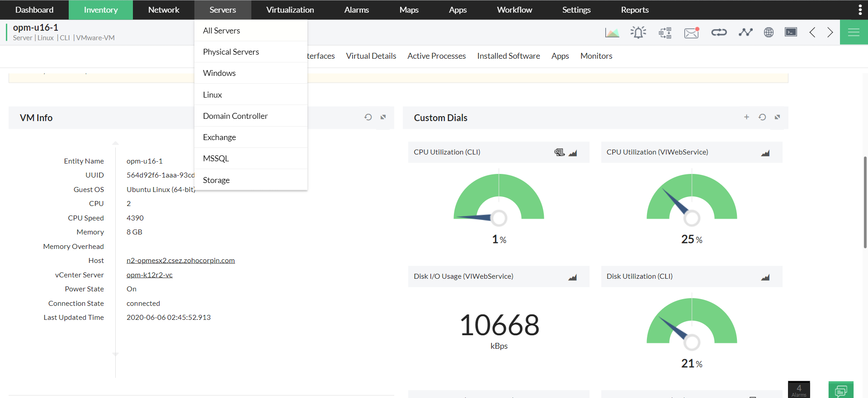Open the area graph icon in toolbar

pos(612,33)
